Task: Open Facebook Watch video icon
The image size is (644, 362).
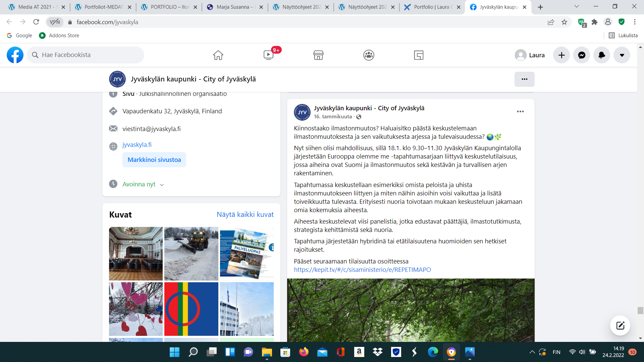Action: point(269,55)
